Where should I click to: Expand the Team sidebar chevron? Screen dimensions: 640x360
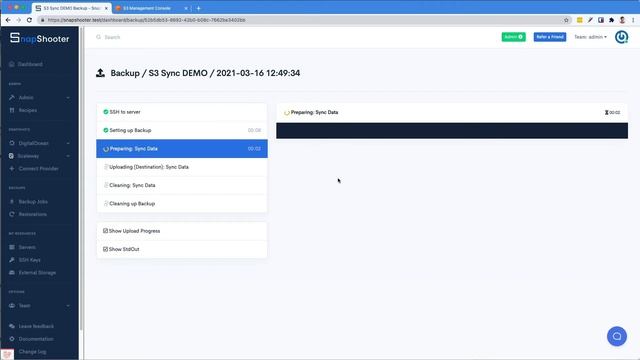(x=68, y=306)
